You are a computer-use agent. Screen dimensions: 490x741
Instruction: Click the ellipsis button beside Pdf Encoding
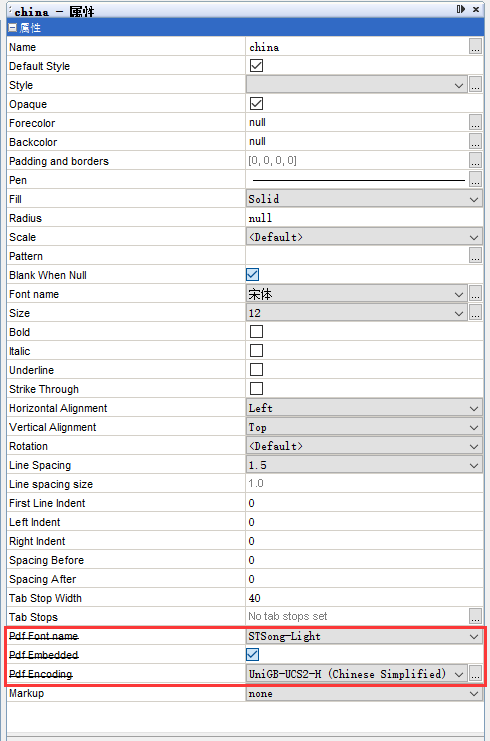475,674
